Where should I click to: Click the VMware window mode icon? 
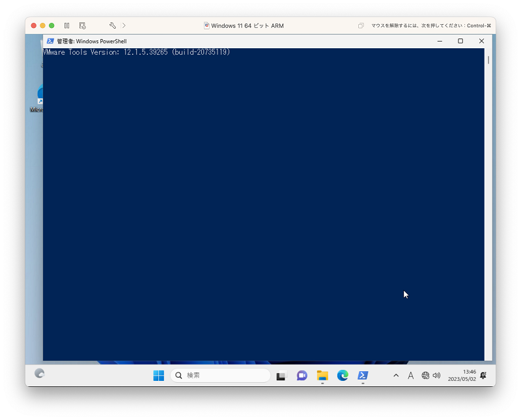(x=361, y=25)
